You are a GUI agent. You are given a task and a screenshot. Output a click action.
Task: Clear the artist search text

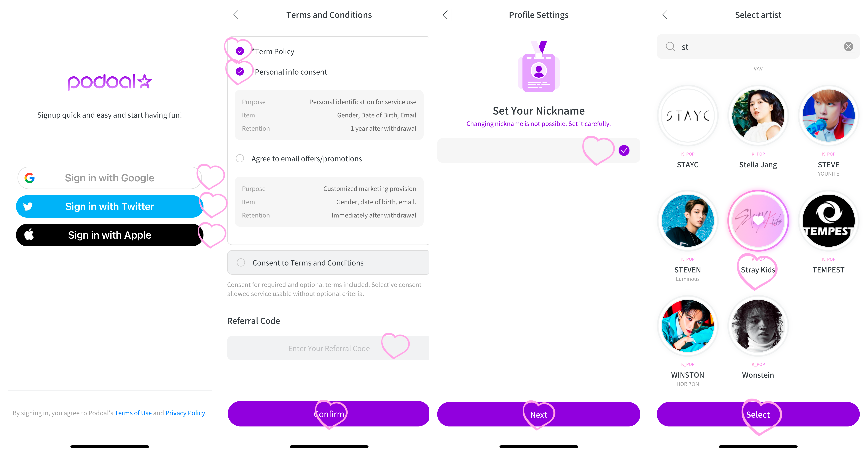click(x=848, y=46)
